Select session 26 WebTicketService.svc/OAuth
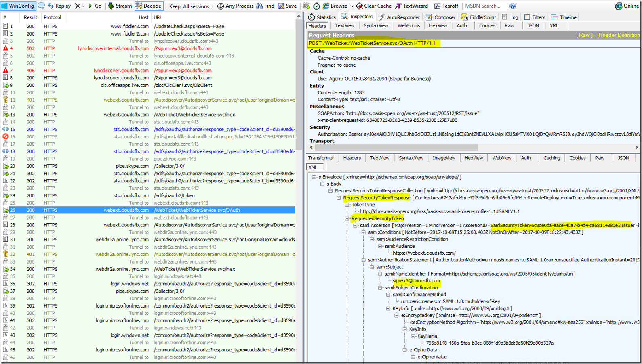This screenshot has width=642, height=364. (148, 210)
